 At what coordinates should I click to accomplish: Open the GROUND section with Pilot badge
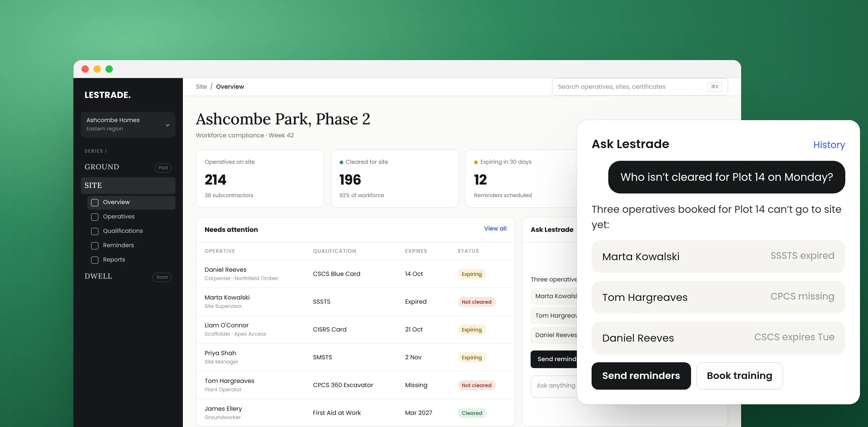[128, 167]
